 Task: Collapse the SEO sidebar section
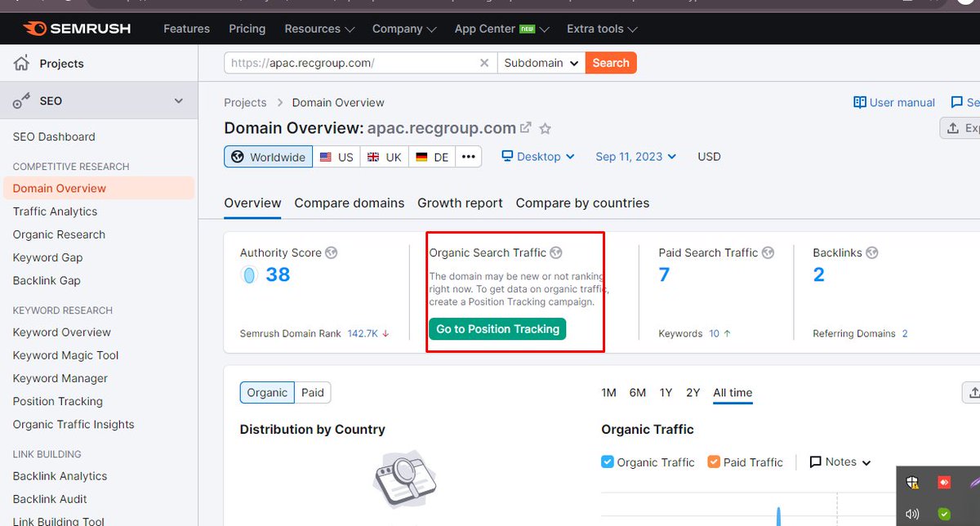click(x=179, y=100)
